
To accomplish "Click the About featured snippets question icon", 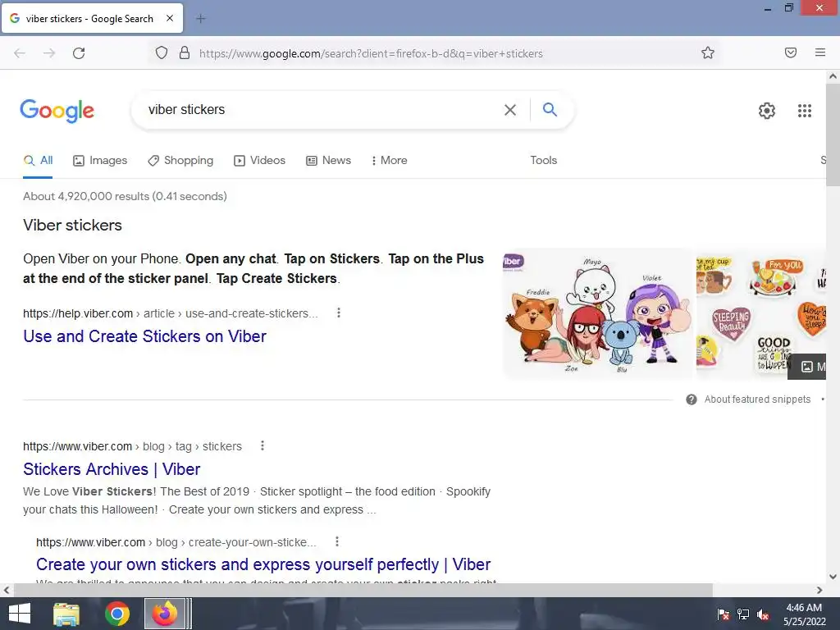I will point(692,399).
